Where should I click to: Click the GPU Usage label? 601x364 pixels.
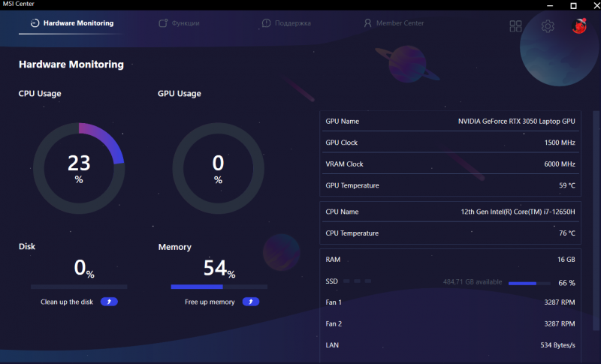[180, 94]
